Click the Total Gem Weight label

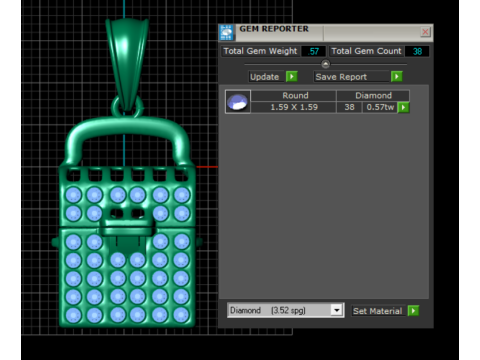coord(260,51)
